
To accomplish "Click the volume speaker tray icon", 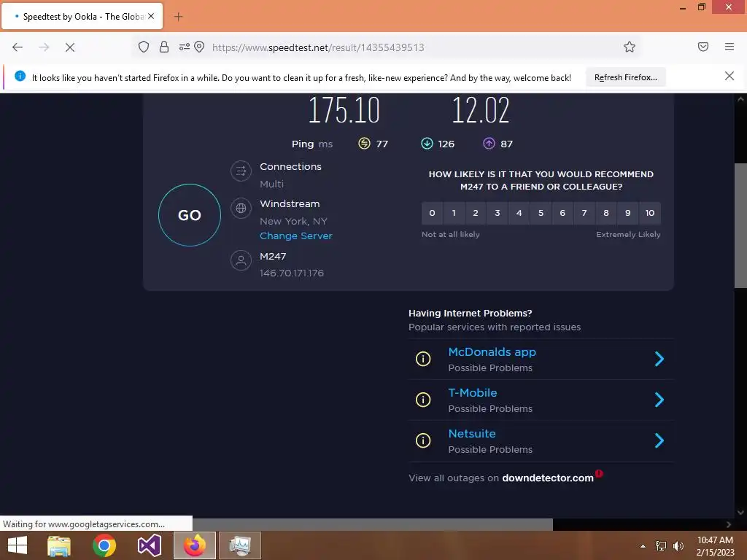I will click(x=678, y=546).
